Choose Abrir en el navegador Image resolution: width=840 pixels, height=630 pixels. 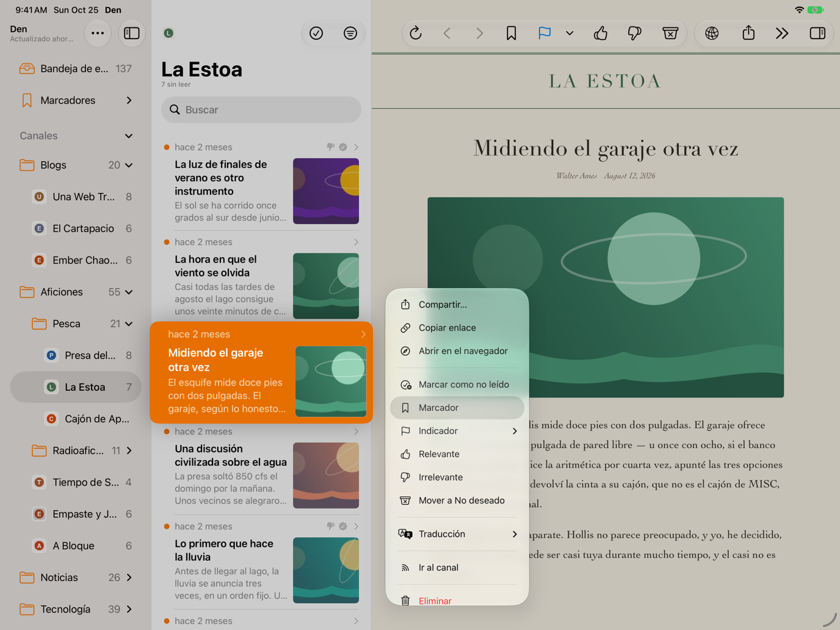coord(457,351)
